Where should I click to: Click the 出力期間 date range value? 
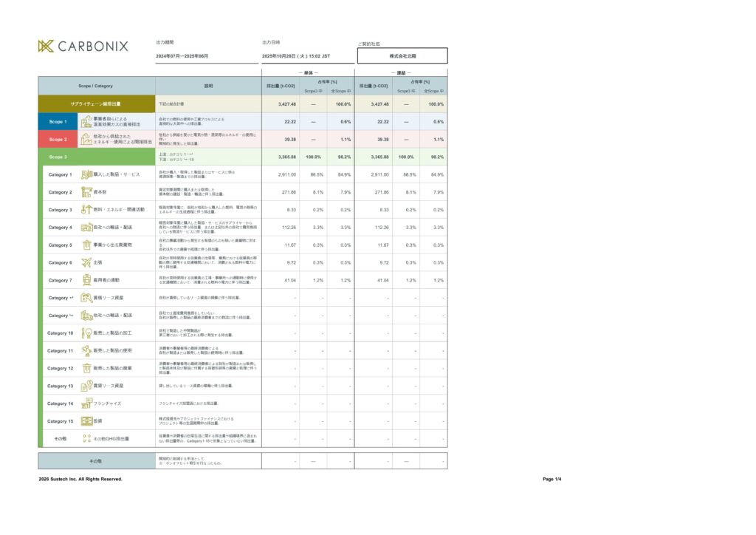182,56
